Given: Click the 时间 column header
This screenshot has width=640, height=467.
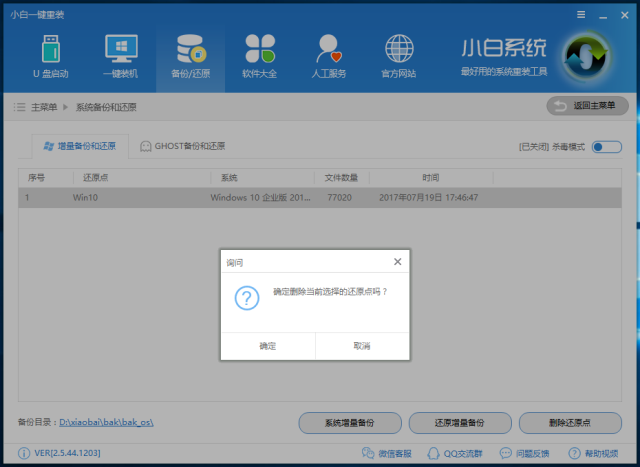Looking at the screenshot, I should 431,178.
